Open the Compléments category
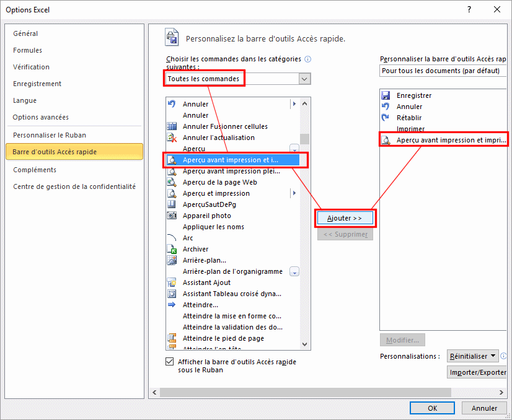The image size is (512, 420). [x=35, y=170]
